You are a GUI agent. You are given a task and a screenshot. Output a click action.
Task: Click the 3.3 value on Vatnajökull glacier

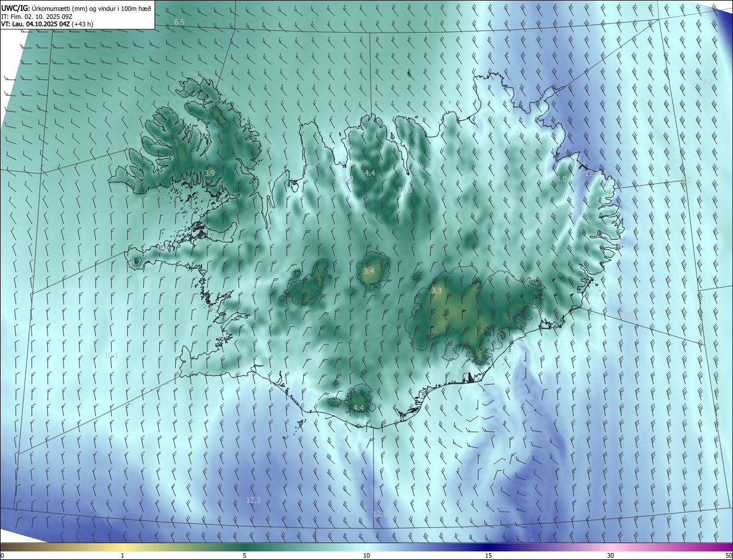click(436, 291)
